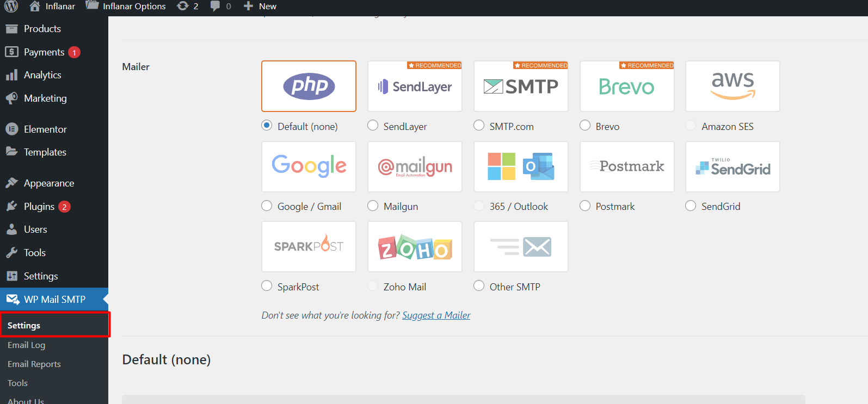Choose the Postmark logo card
The height and width of the screenshot is (404, 868).
pos(627,166)
